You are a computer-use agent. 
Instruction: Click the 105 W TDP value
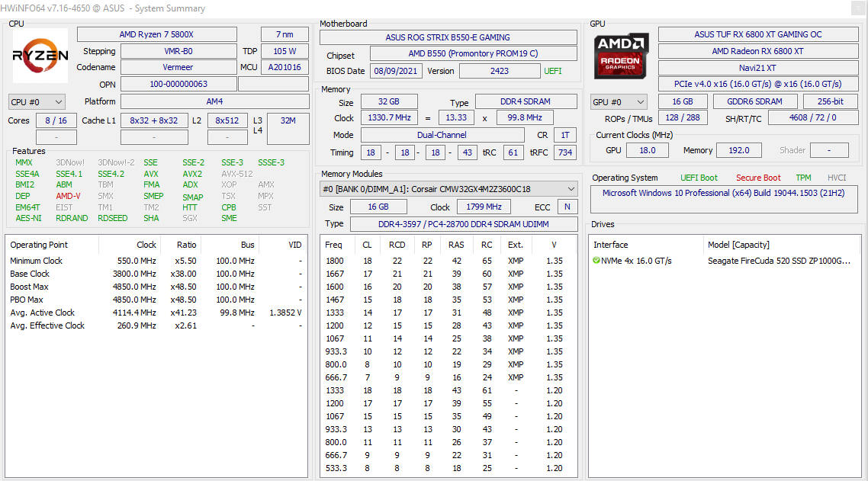coord(285,51)
